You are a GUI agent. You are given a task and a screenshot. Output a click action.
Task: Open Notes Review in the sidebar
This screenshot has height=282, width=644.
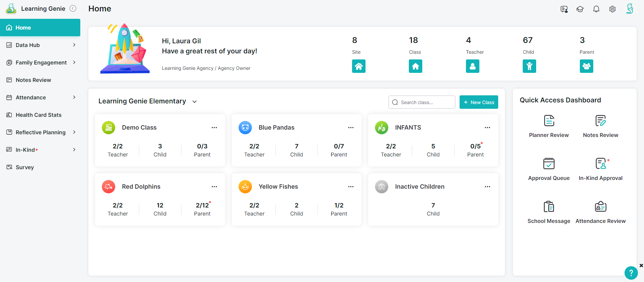tap(40, 80)
